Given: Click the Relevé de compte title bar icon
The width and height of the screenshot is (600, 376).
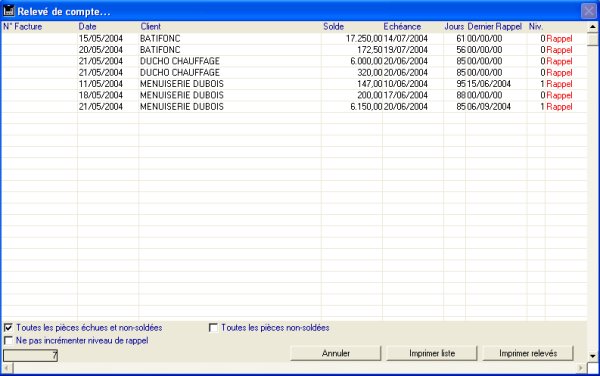Looking at the screenshot, I should pos(8,11).
